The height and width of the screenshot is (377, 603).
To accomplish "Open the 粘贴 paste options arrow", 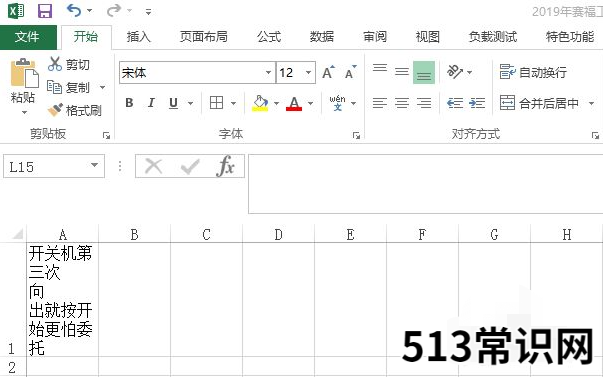I will 24,112.
